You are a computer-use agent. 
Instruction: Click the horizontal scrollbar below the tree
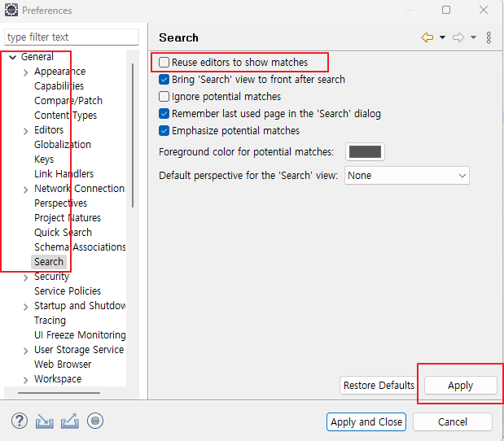[x=59, y=392]
